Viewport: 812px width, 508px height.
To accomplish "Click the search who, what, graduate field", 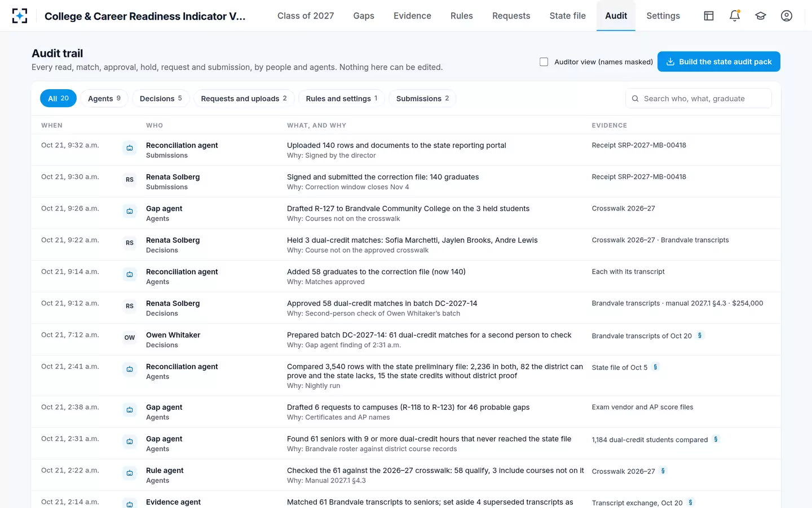I will pos(699,98).
